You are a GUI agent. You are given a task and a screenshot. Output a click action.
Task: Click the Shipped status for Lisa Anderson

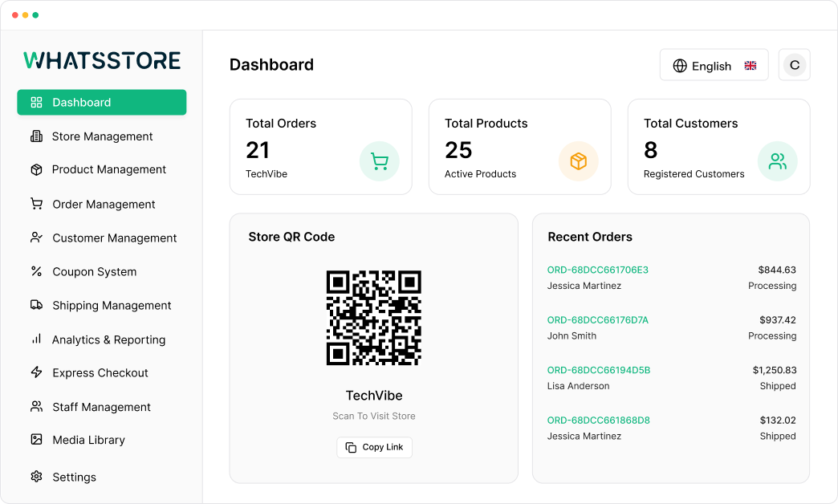[778, 386]
